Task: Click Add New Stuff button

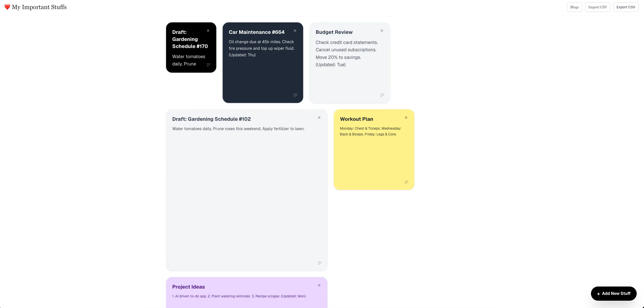Action: coord(614,294)
